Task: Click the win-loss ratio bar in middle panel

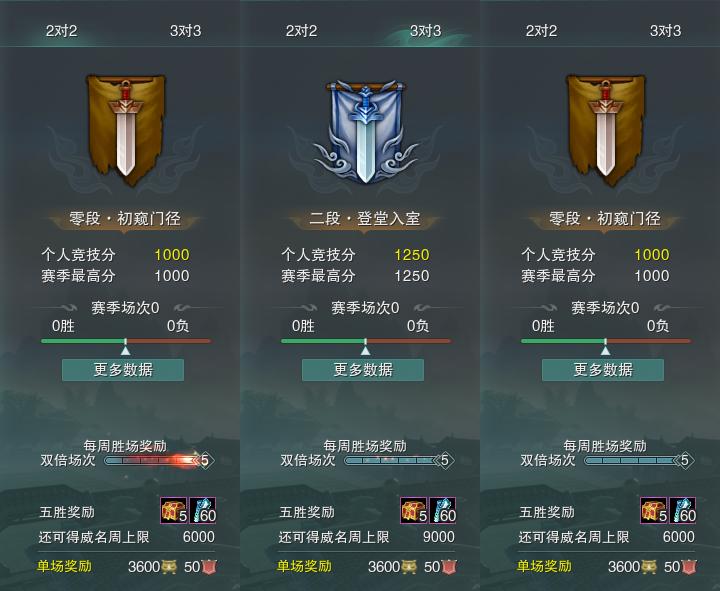Action: click(366, 341)
